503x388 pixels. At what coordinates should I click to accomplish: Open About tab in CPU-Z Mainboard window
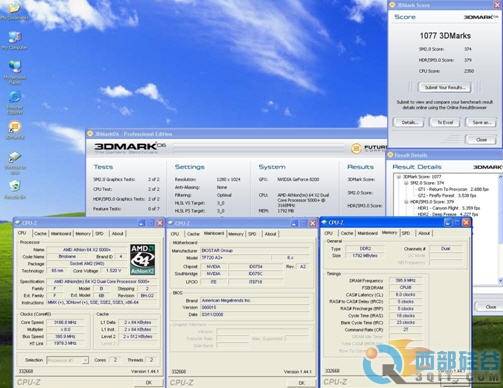tap(270, 234)
